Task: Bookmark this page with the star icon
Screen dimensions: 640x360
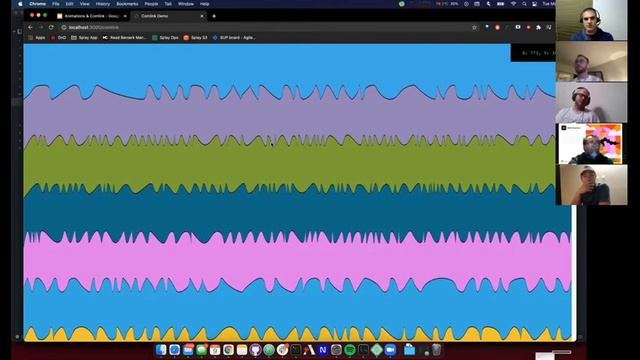Action: tap(474, 27)
